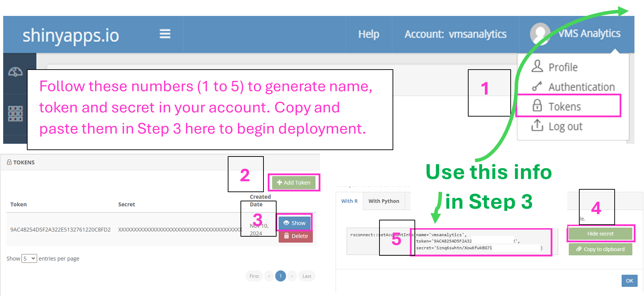Screen dimensions: 644x296
Task: Click the VMS Analytics user avatar
Action: pos(540,34)
